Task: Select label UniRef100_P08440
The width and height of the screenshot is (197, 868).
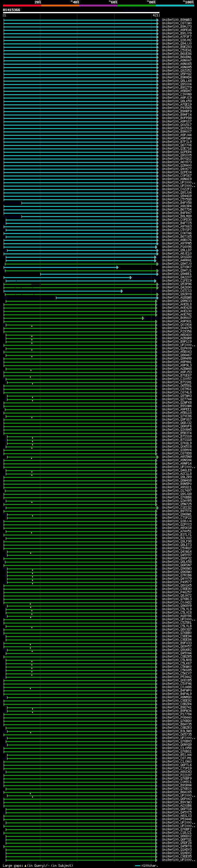Action: (177, 717)
